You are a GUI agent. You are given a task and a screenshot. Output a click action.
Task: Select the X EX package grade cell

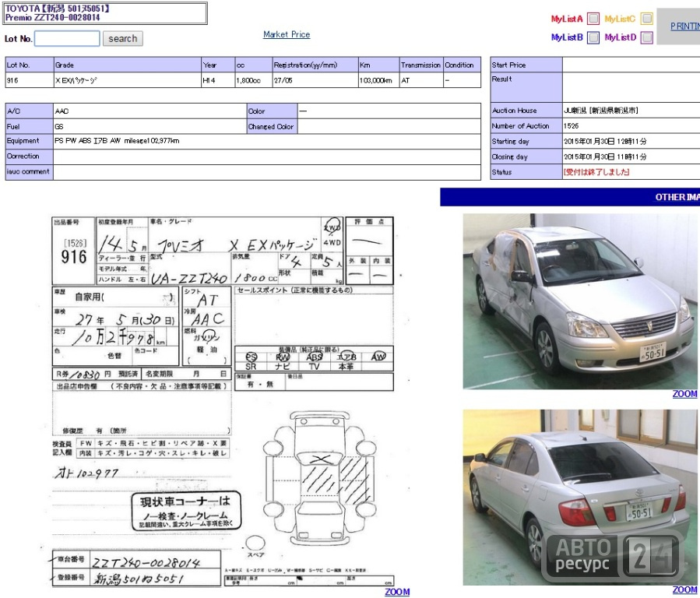(x=128, y=80)
